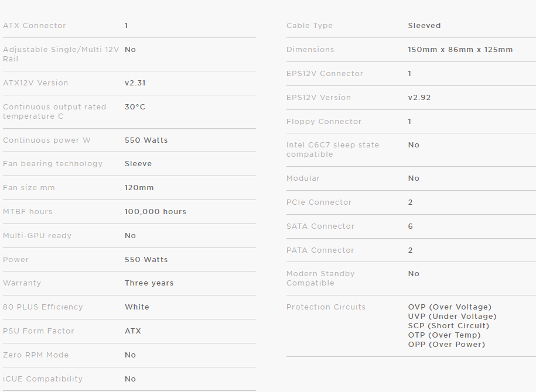Select the Cable Type value Sleeved
The image size is (536, 392).
coord(425,26)
